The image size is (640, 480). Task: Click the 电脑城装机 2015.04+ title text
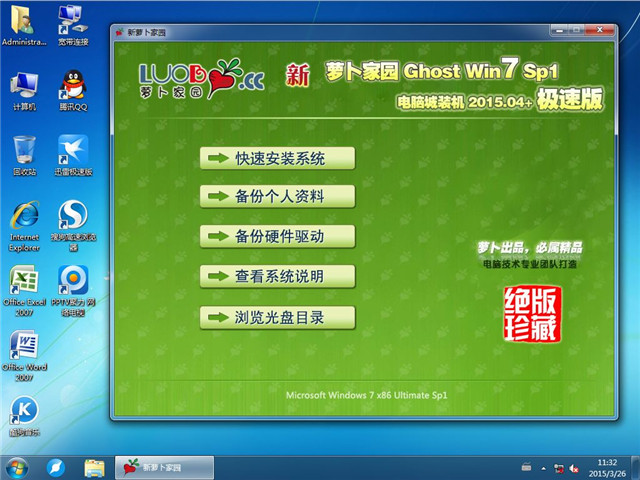pyautogui.click(x=465, y=102)
